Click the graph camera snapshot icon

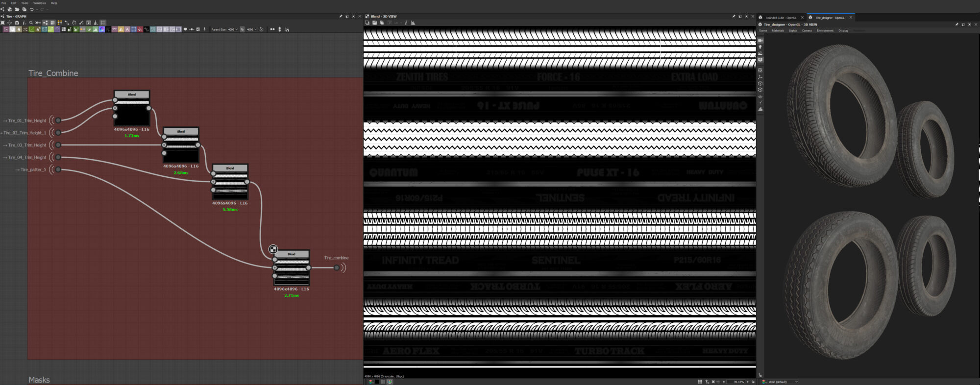pyautogui.click(x=17, y=23)
